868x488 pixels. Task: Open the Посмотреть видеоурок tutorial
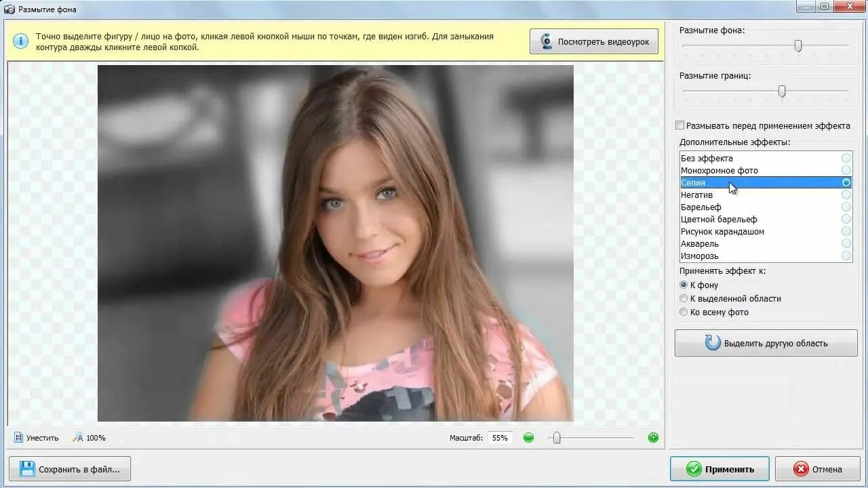pos(594,41)
